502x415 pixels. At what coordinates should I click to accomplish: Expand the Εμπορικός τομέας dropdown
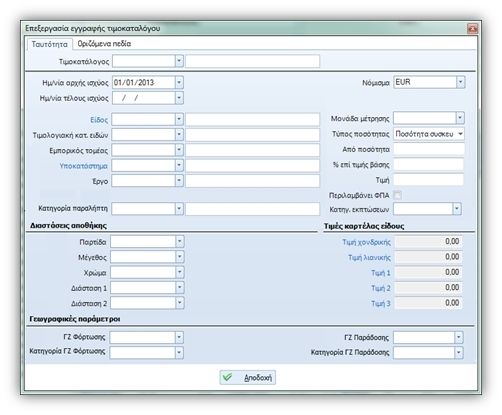(x=179, y=150)
